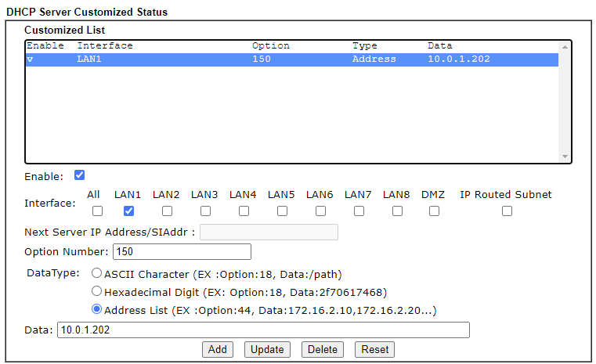Screen dimensions: 596x364
Task: Click the Option Number input field
Action: point(182,251)
